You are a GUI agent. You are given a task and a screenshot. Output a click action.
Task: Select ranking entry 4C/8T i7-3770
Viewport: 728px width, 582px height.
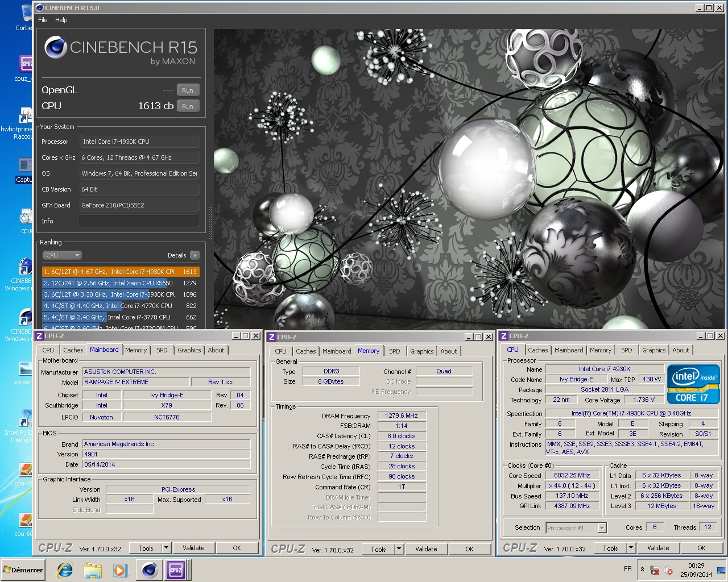coord(121,317)
